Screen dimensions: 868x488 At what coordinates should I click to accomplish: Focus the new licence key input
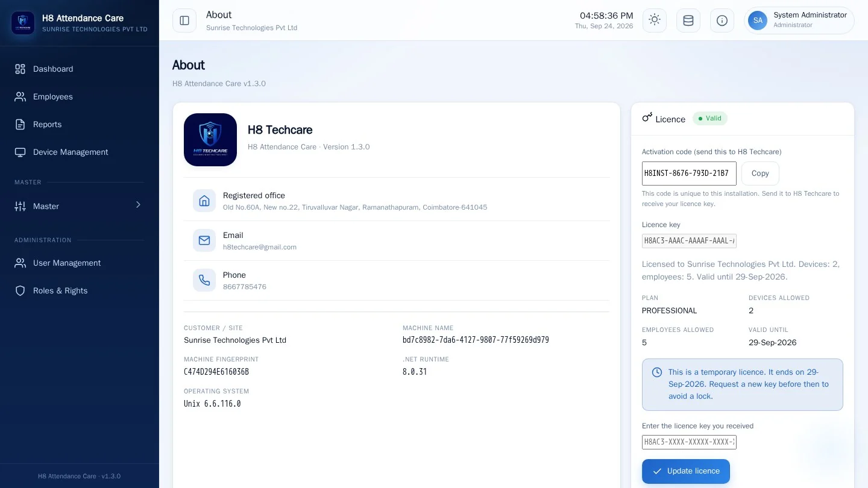tap(689, 442)
